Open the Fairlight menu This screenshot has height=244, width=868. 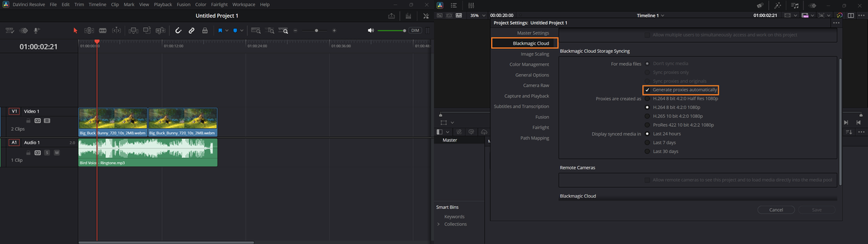pyautogui.click(x=219, y=4)
